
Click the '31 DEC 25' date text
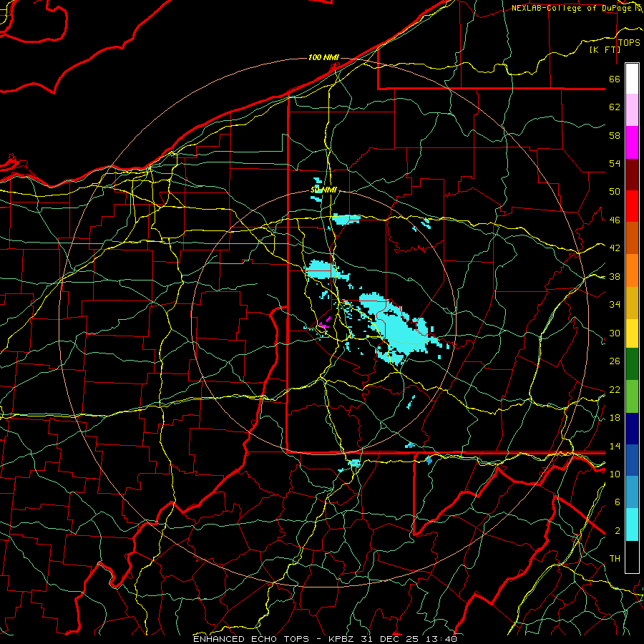tap(390, 639)
